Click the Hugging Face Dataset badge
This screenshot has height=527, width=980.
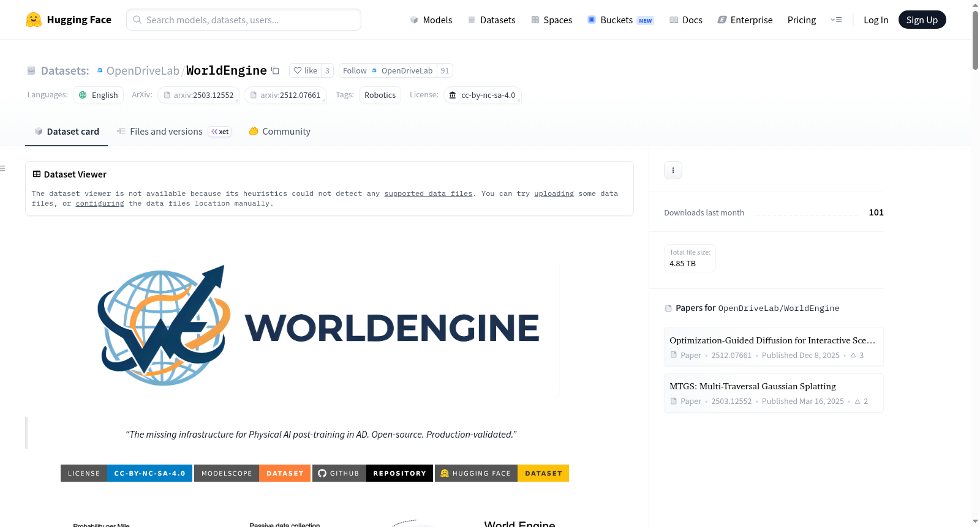(x=502, y=473)
